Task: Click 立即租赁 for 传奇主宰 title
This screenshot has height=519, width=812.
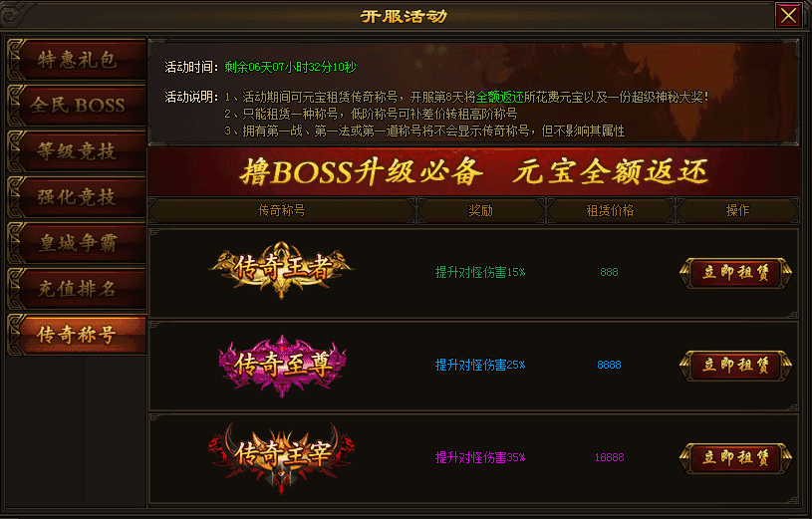Action: pos(735,458)
